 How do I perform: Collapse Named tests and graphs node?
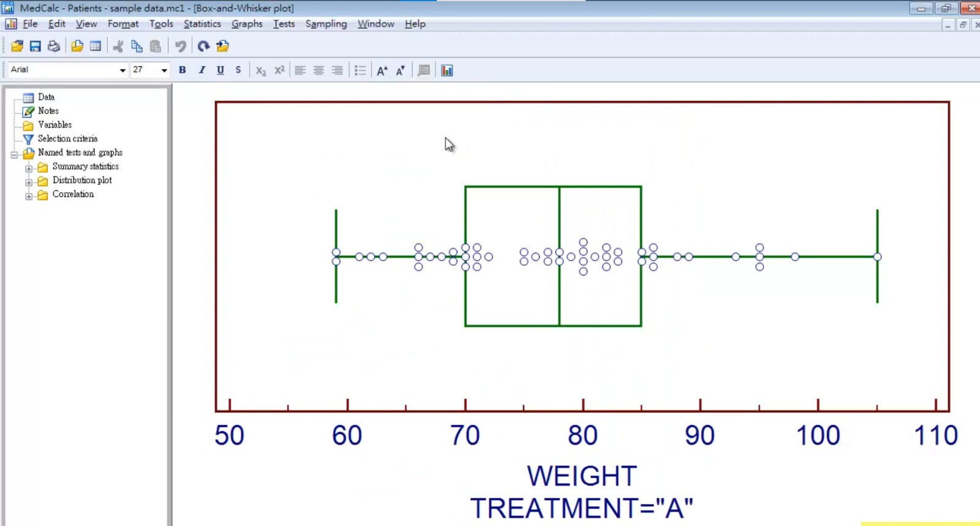[x=14, y=155]
